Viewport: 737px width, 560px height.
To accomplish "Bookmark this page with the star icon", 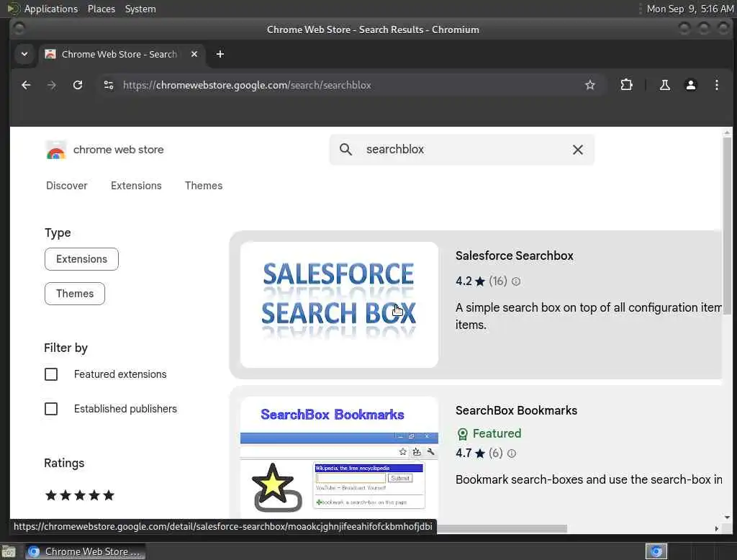I will [590, 85].
